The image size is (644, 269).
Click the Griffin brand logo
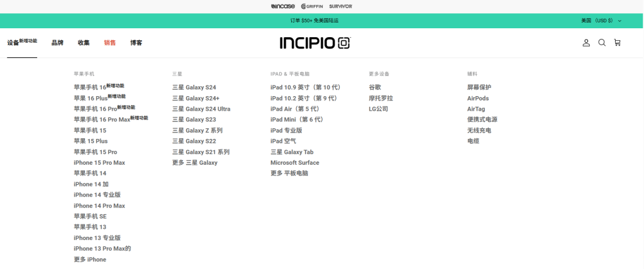[x=312, y=6]
